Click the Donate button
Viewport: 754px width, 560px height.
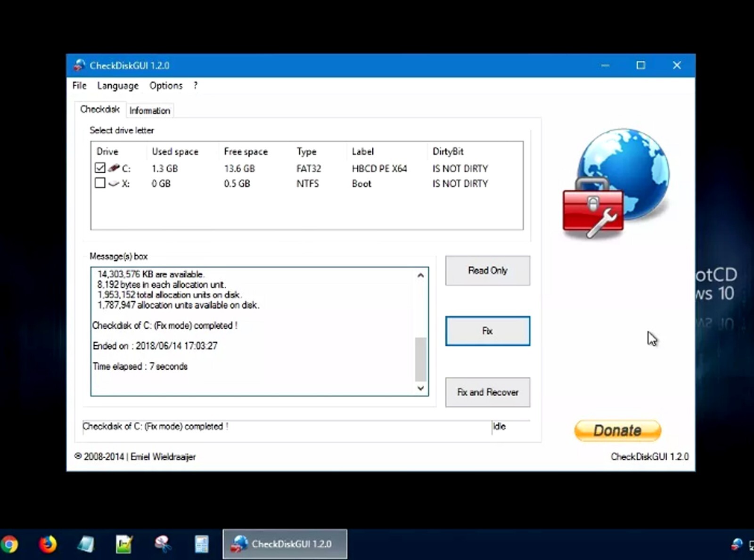click(617, 430)
